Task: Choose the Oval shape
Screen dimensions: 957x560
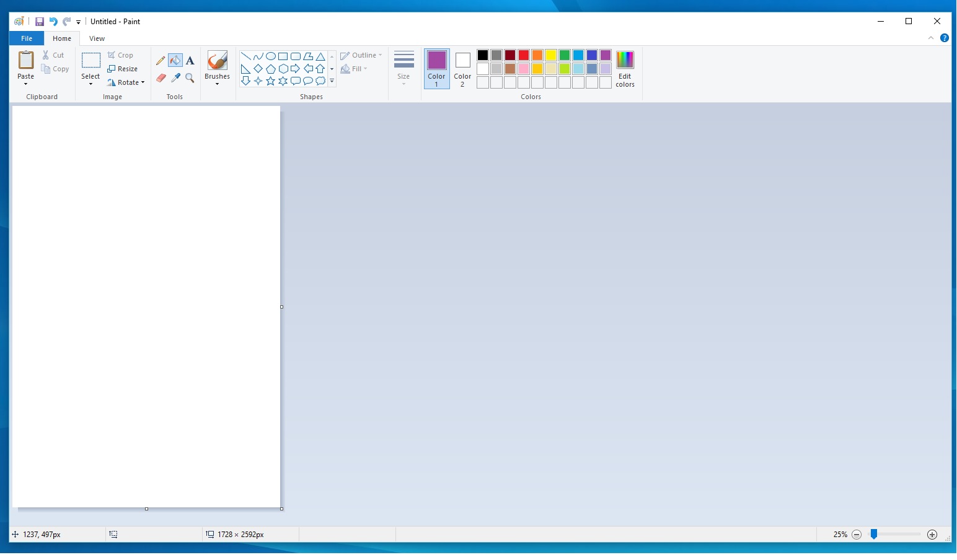Action: coord(271,56)
